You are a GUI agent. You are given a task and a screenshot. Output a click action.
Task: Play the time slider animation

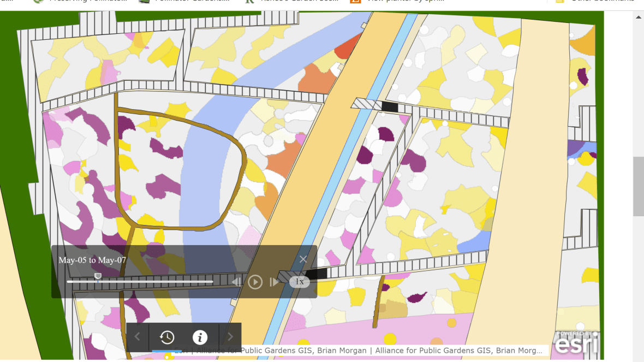tap(255, 282)
